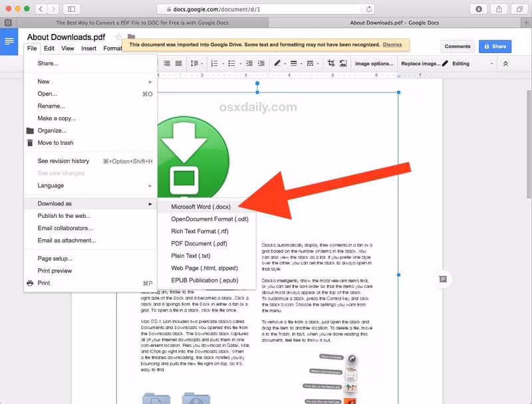Expand the Download as submenu

(x=90, y=204)
